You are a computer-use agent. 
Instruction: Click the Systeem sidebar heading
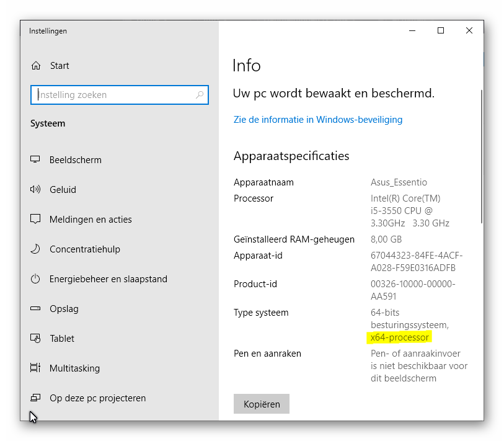click(x=48, y=123)
